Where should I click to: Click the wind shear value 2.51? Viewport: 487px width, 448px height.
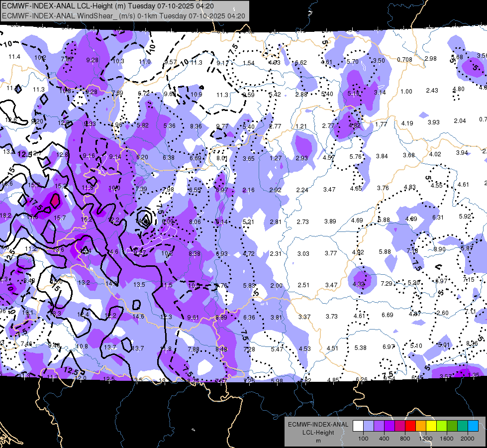pyautogui.click(x=303, y=285)
